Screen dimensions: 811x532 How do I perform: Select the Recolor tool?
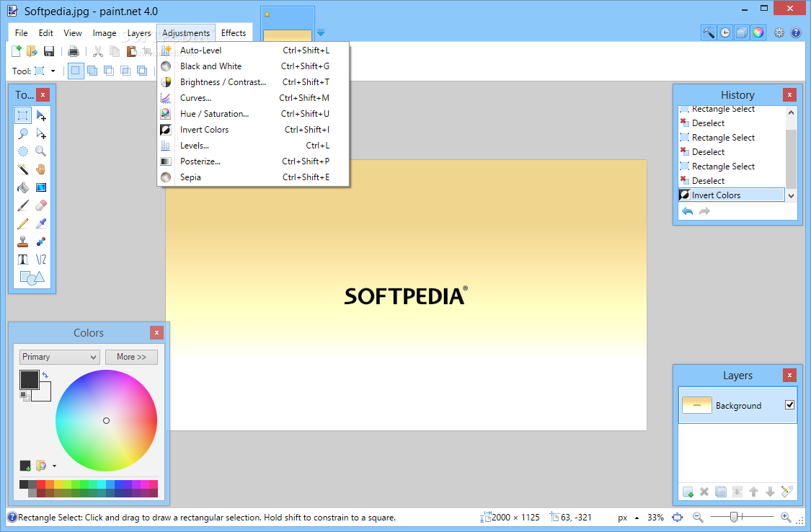pos(41,241)
